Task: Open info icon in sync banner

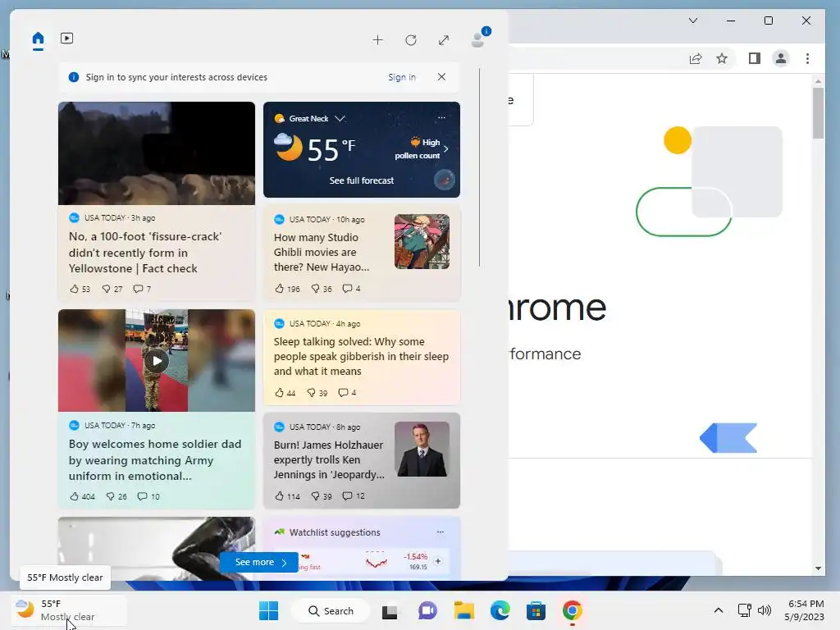Action: [x=74, y=77]
